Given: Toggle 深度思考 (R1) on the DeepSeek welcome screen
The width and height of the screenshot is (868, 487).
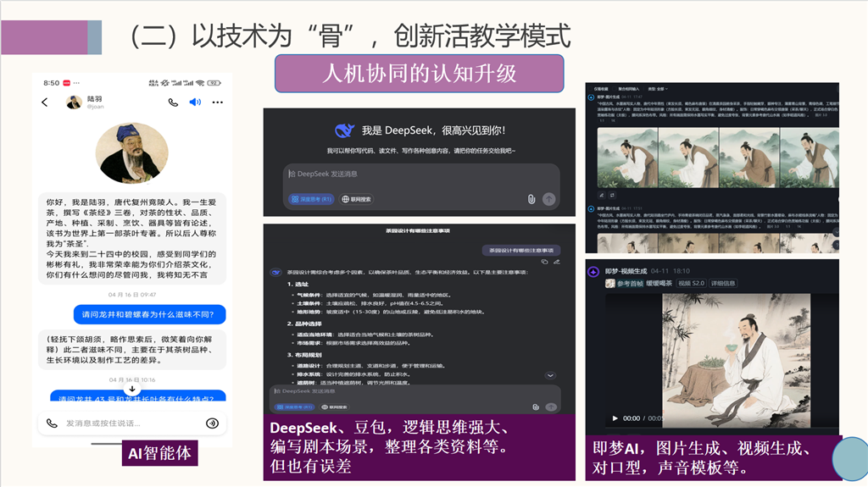Looking at the screenshot, I should click(x=311, y=199).
